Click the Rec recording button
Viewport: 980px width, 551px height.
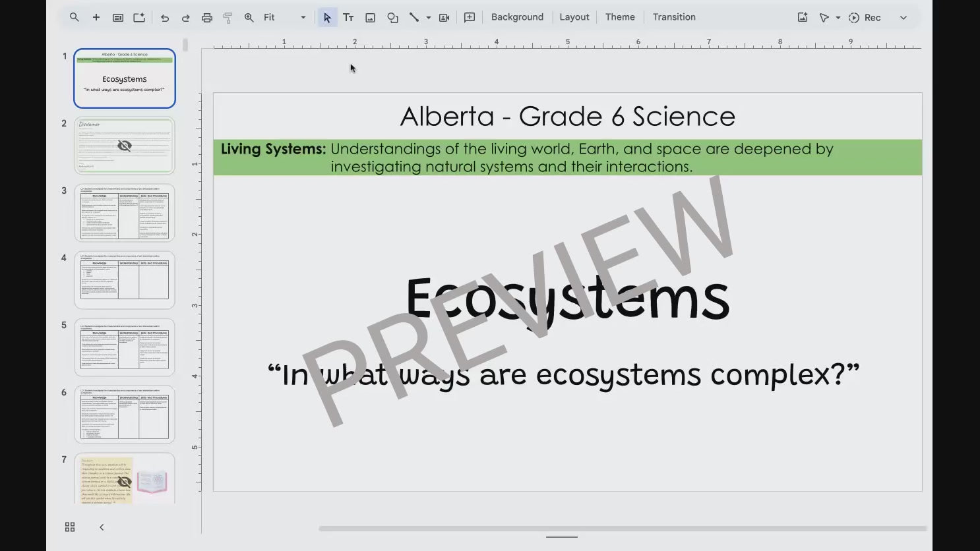865,18
